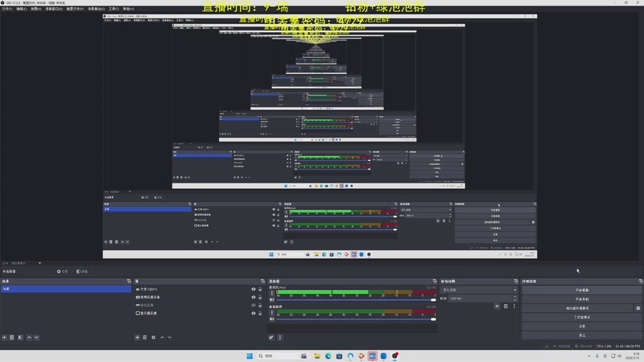Toggle lock on the display capture source
Viewport: 644px width, 362px height.
(x=260, y=313)
